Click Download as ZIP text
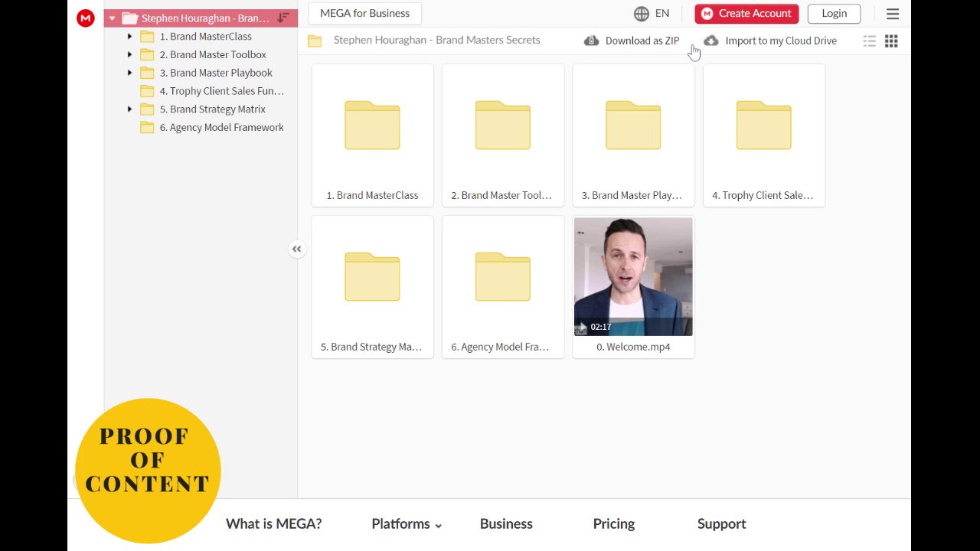980x551 pixels. (642, 41)
